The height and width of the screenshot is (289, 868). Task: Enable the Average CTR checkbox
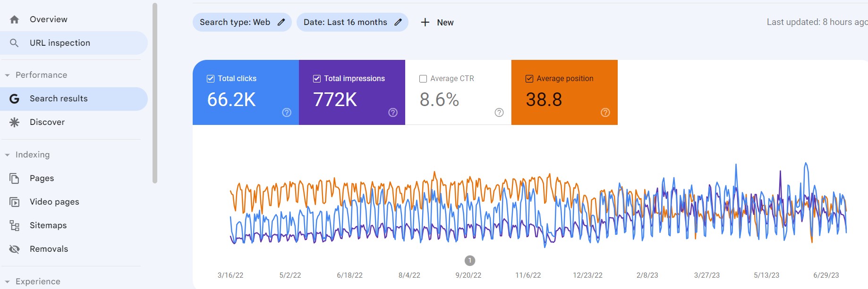tap(423, 79)
